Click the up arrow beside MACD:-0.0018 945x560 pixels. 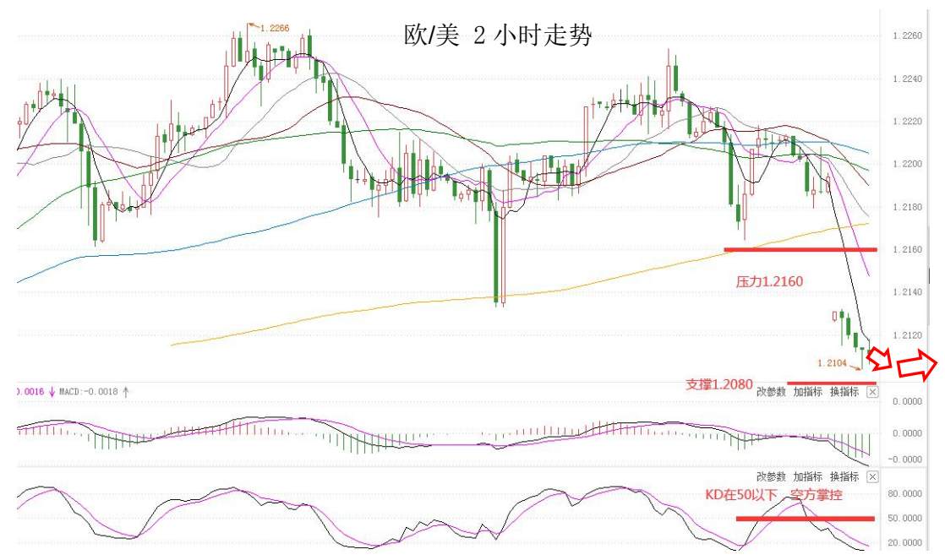[125, 392]
